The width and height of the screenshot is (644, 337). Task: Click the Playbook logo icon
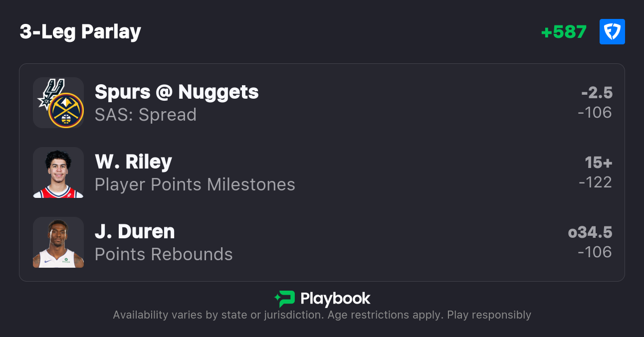(284, 299)
